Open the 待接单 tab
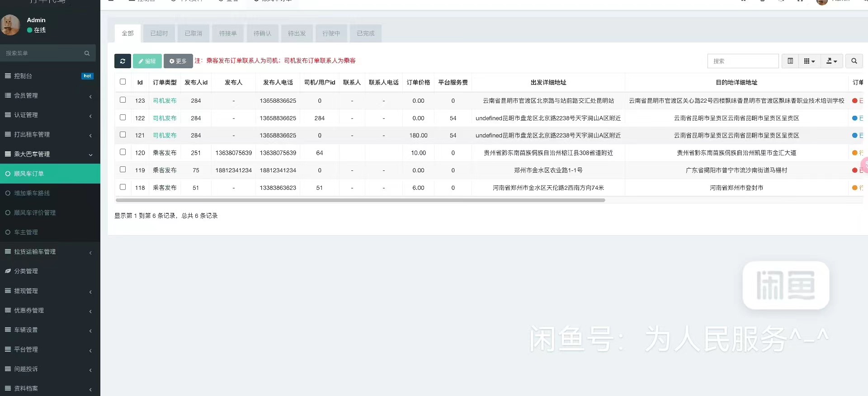 (228, 33)
